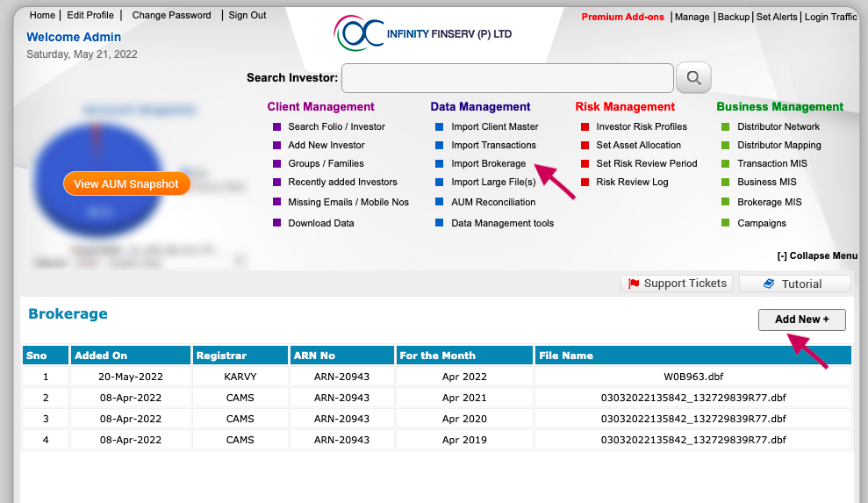Select file name W0B963.dbf
Image resolution: width=868 pixels, height=503 pixels.
693,377
